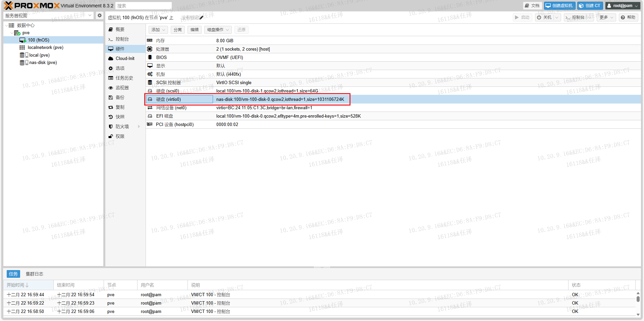The width and height of the screenshot is (644, 321).
Task: Open the Snapshots (快照) panel
Action: tap(120, 117)
